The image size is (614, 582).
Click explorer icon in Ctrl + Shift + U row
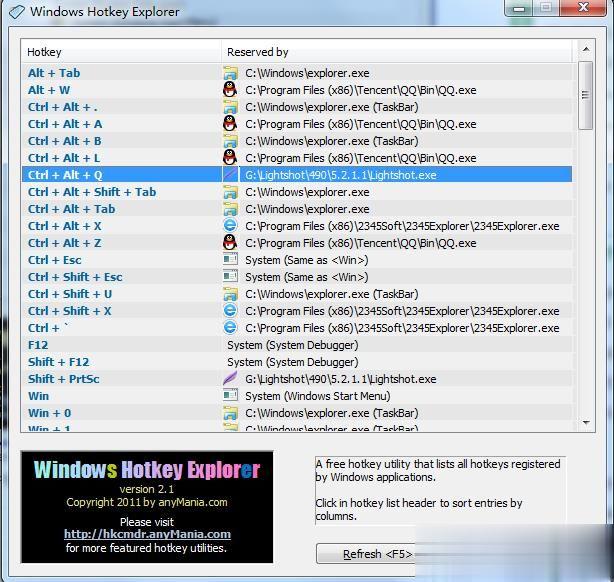[x=230, y=294]
